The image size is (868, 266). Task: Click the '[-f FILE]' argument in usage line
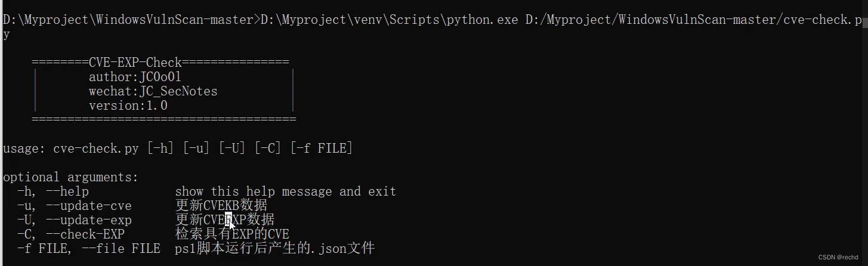[321, 148]
